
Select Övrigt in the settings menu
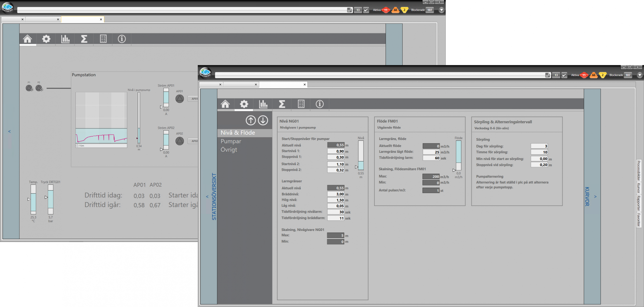(229, 150)
